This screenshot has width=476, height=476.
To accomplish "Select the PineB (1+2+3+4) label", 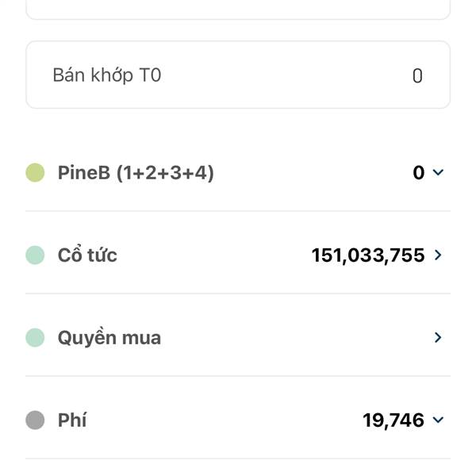I will click(x=136, y=172).
